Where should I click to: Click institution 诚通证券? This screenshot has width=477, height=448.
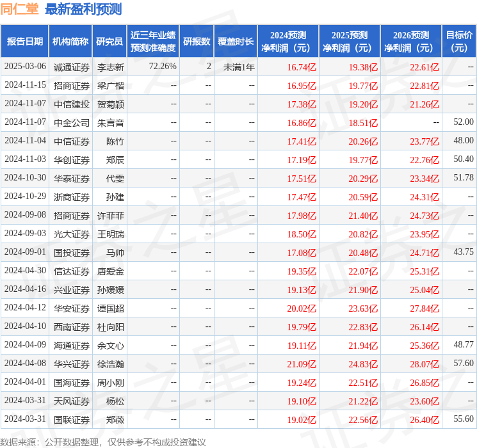pyautogui.click(x=72, y=67)
